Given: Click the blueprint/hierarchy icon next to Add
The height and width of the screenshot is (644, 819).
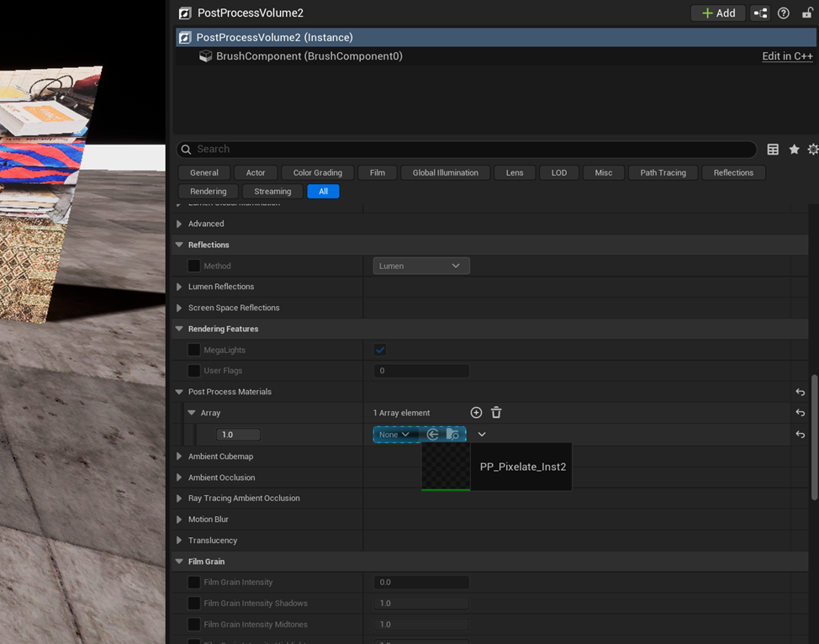Looking at the screenshot, I should click(760, 13).
